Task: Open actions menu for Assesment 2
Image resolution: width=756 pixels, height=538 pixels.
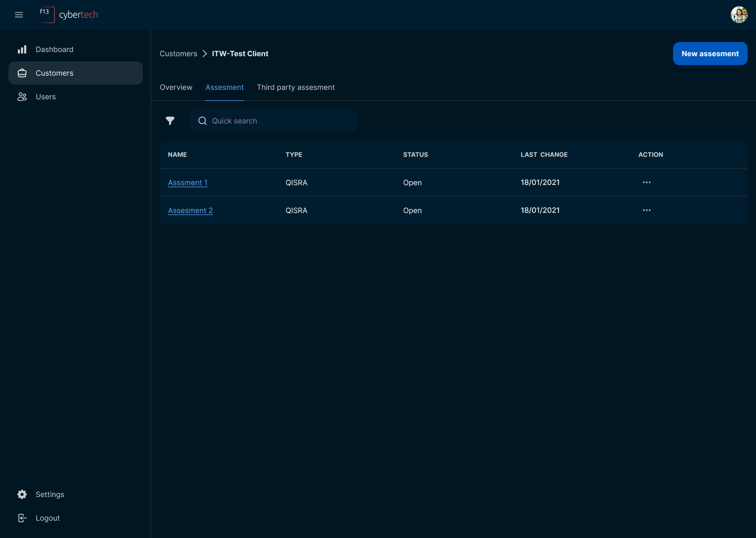Action: click(646, 210)
